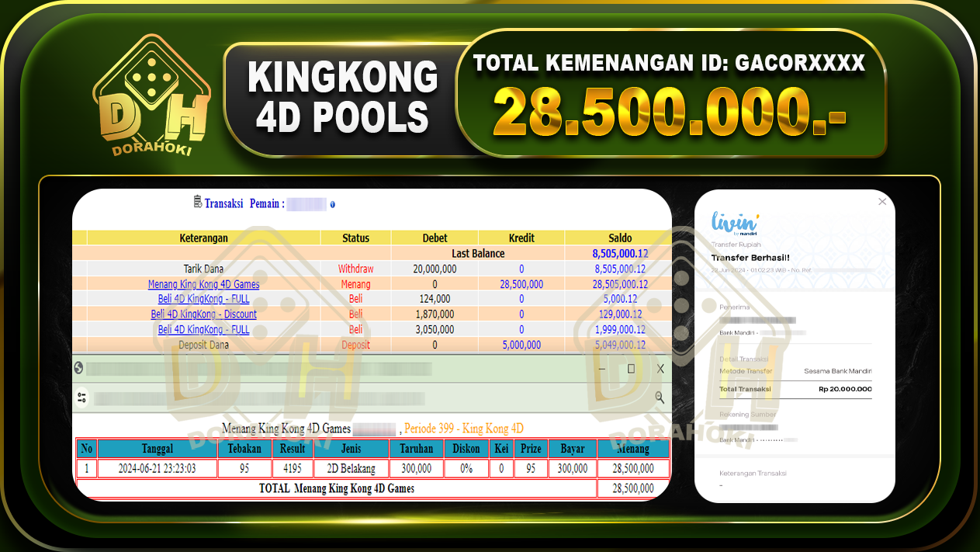This screenshot has width=980, height=552.
Task: Click the DH Dorahoki dice logo
Action: point(151,93)
